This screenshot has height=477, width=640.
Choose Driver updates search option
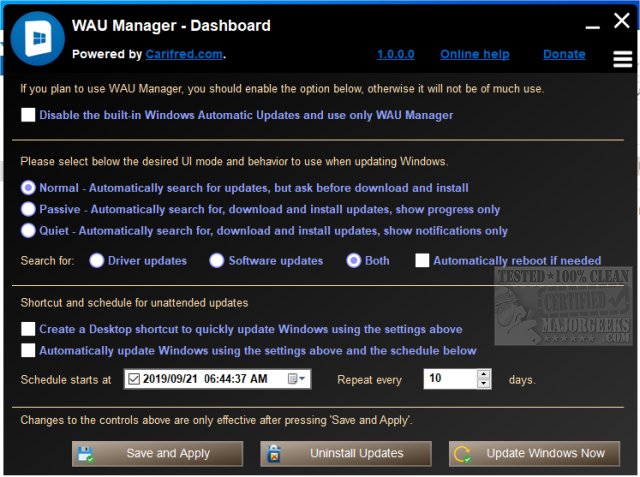(x=97, y=261)
